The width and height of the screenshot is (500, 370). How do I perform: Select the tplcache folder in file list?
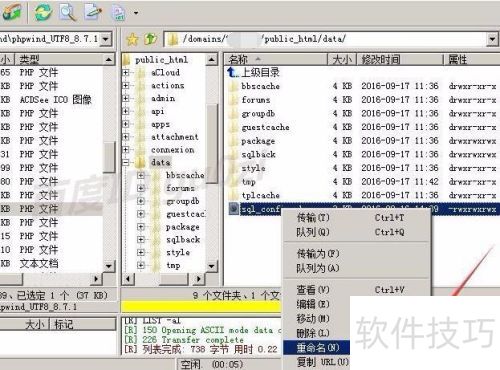(x=260, y=195)
